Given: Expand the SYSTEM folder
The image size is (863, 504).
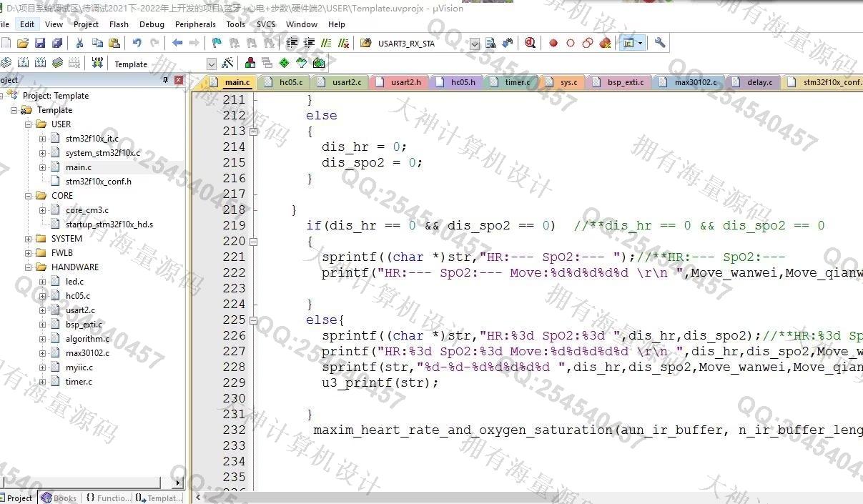Looking at the screenshot, I should tap(28, 238).
